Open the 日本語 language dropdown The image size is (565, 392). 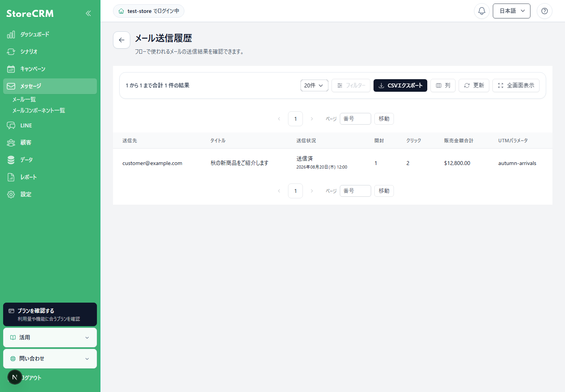[512, 11]
